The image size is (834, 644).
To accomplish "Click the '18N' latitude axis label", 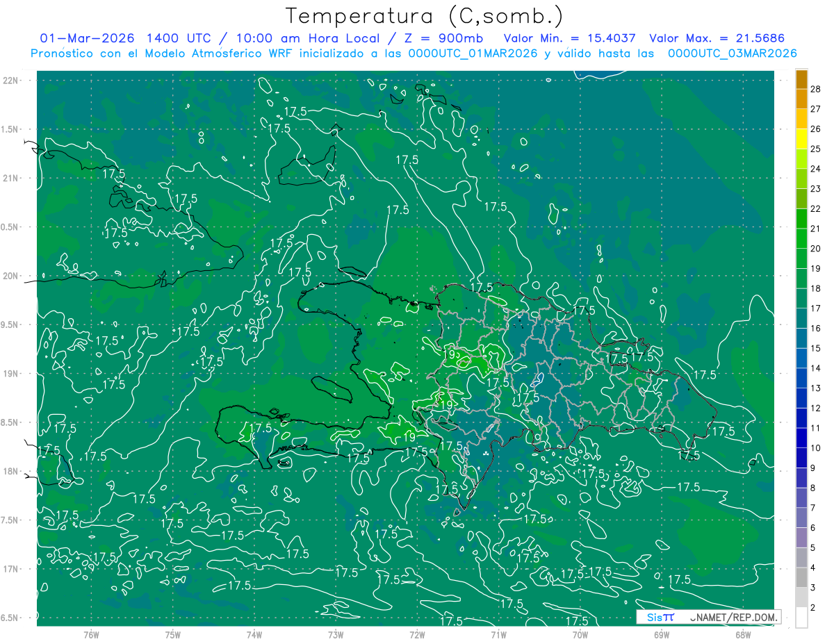I will coord(10,472).
